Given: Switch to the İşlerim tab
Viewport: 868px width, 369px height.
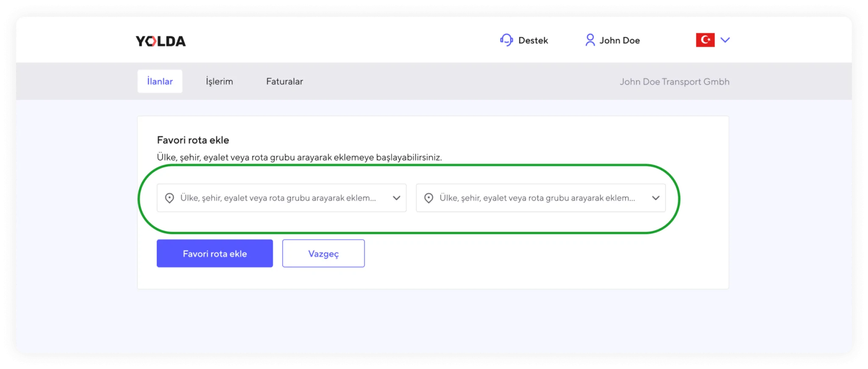Looking at the screenshot, I should coord(219,81).
